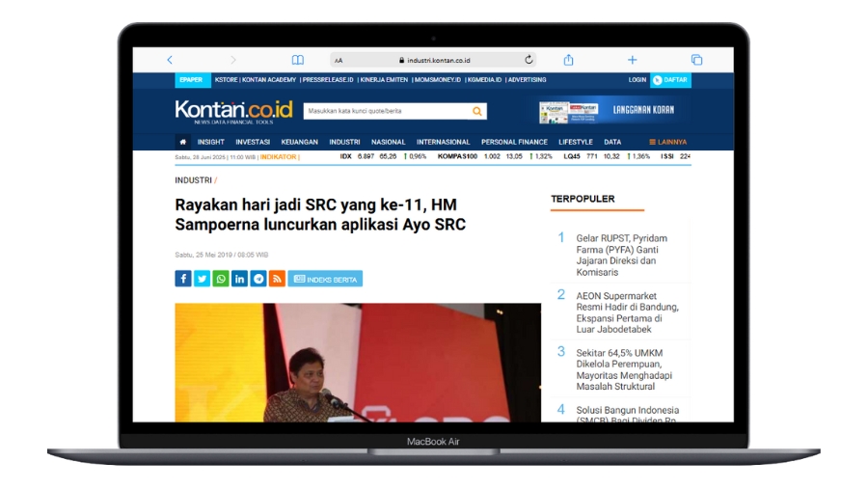868x488 pixels.
Task: Open KSTORE in top bar
Action: coord(226,80)
